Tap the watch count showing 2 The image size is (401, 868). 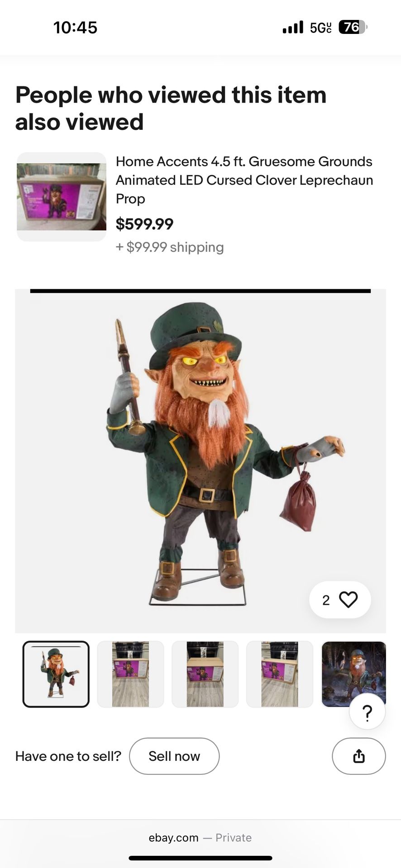point(325,599)
